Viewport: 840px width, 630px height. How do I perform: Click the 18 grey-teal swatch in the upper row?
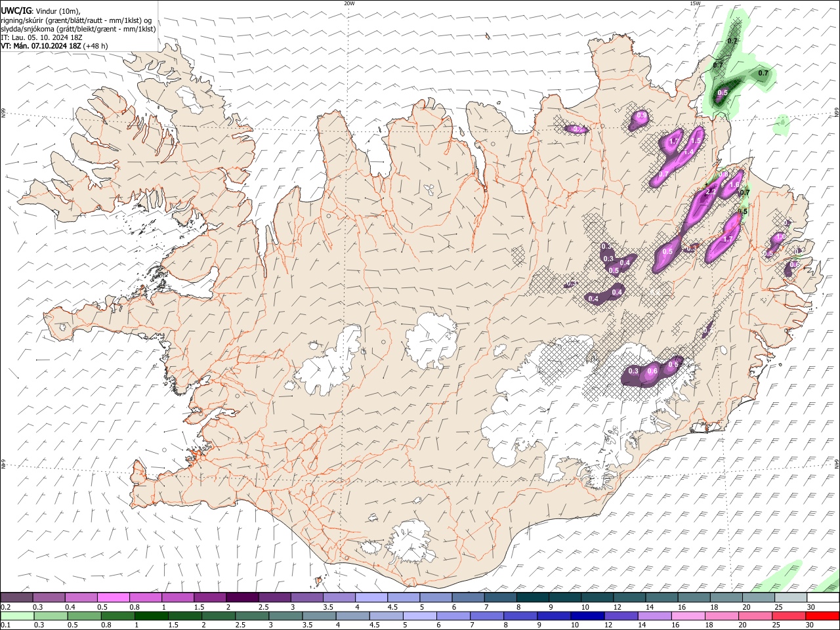[726, 598]
